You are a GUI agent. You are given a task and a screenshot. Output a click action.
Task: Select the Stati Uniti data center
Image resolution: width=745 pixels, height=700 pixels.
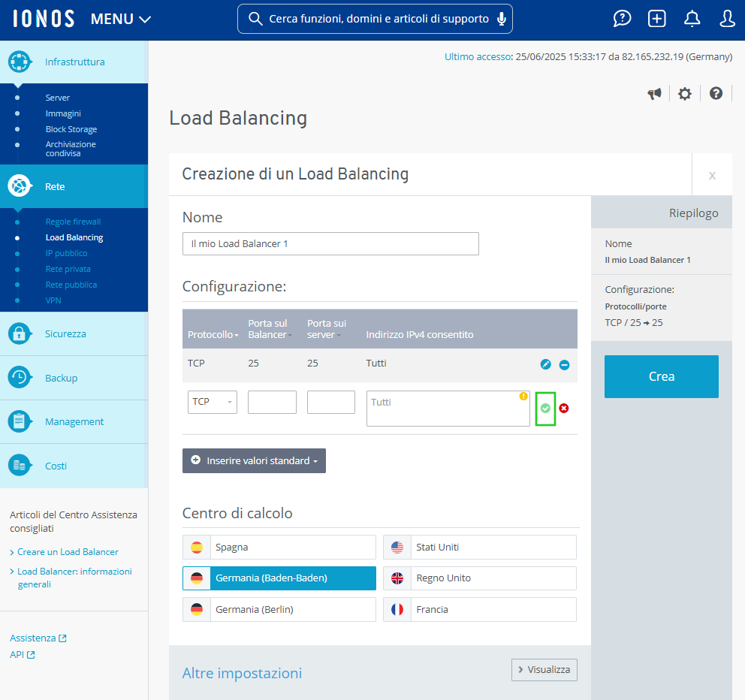coord(480,547)
